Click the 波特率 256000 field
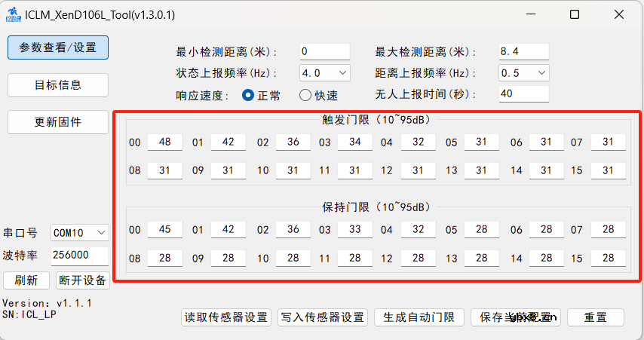Viewport: 644px width, 340px height. click(80, 256)
